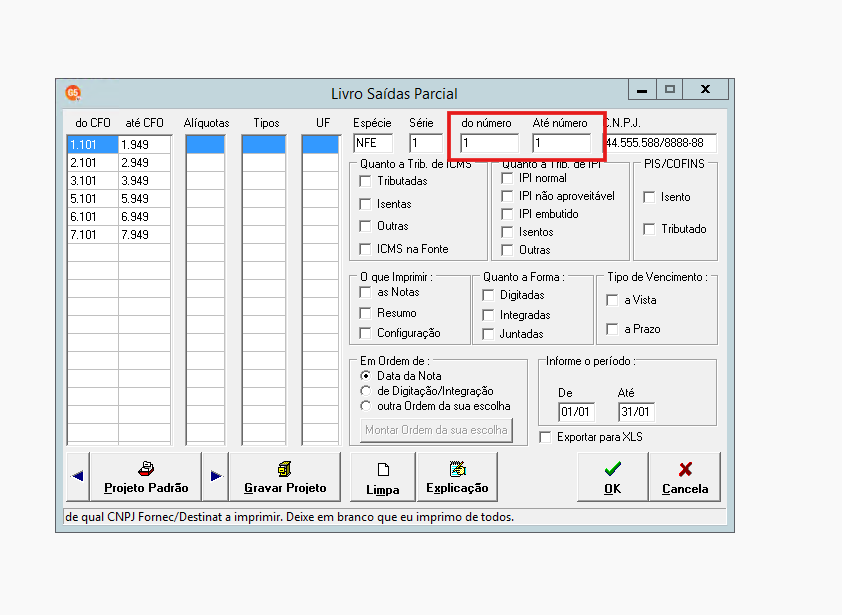Click the Série input field
The image size is (842, 615).
426,143
